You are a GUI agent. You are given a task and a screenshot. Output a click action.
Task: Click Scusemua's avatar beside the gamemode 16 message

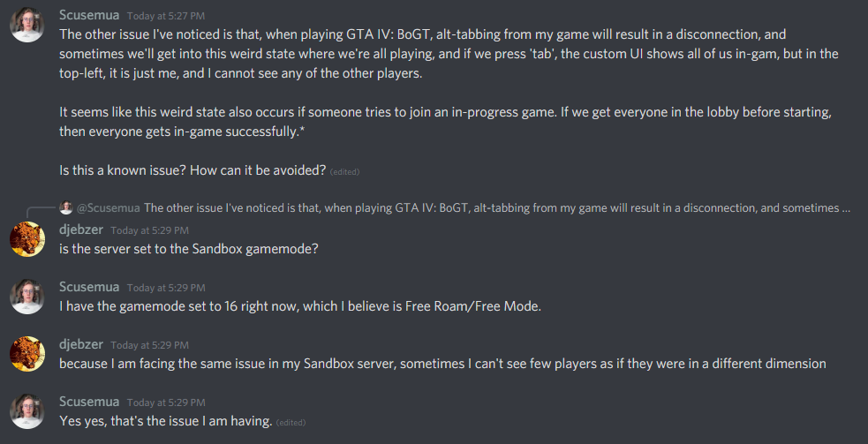(x=27, y=297)
